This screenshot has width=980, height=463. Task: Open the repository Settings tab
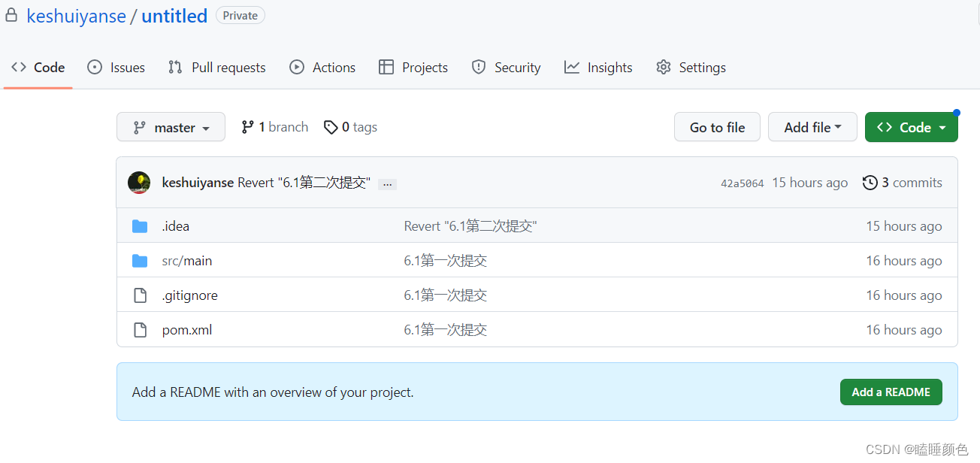pyautogui.click(x=691, y=68)
